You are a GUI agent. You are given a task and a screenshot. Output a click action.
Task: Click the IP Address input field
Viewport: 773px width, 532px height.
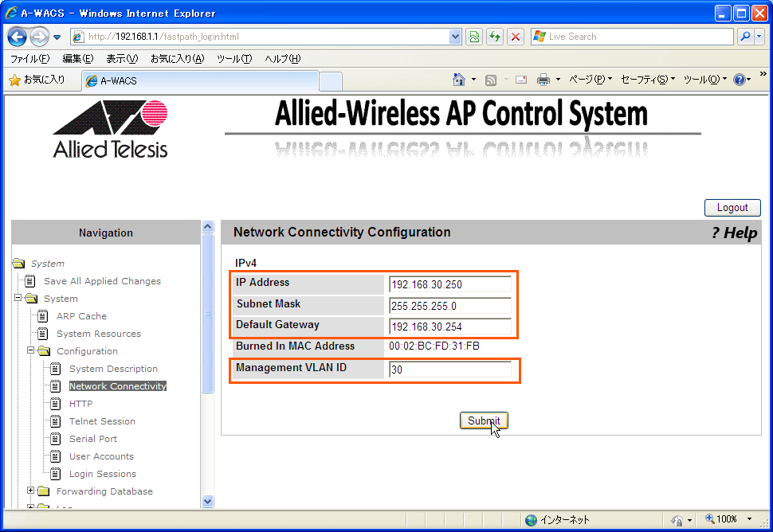(x=450, y=284)
